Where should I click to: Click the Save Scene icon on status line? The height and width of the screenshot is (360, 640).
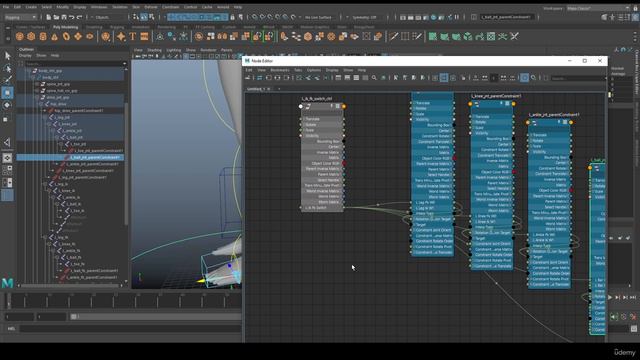[x=64, y=17]
